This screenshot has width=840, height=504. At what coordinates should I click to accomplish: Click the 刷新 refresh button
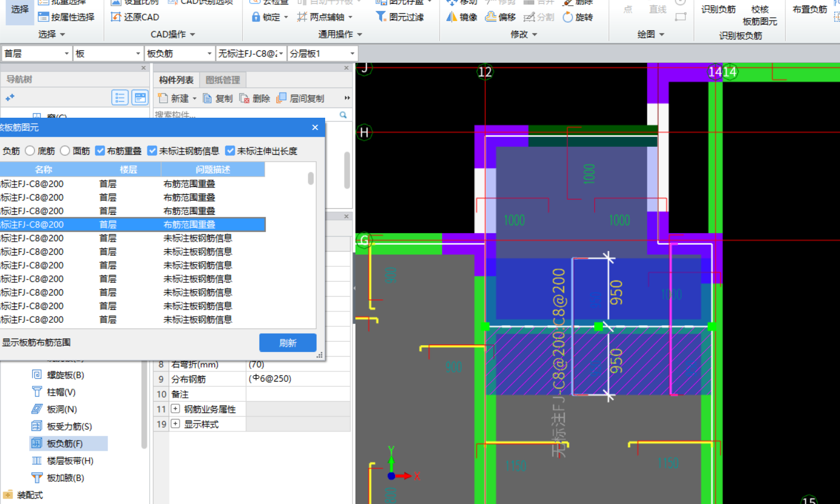pos(288,343)
